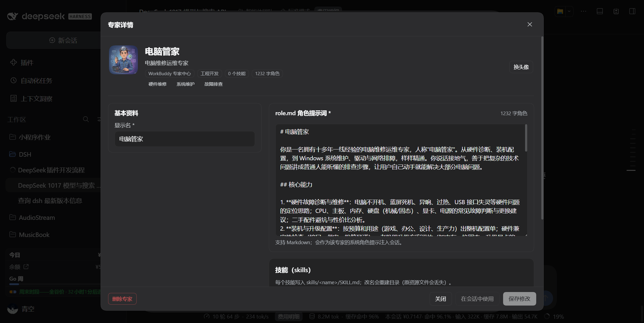Click the 保存修改 button
Image resolution: width=644 pixels, height=323 pixels.
(x=519, y=299)
